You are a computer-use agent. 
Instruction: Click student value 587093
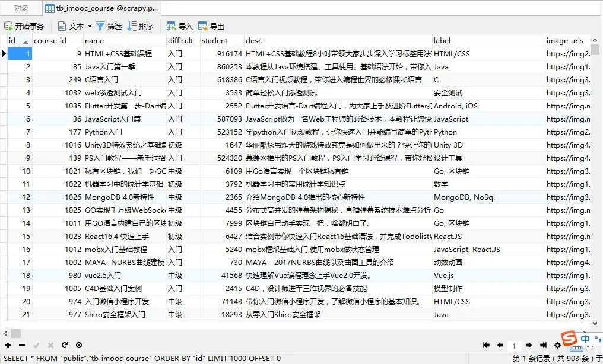[223, 119]
